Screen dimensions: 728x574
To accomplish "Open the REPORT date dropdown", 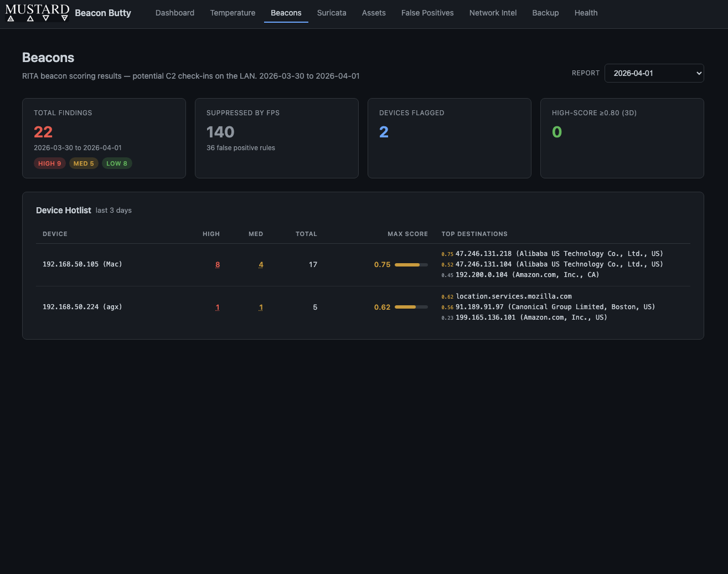I will (x=654, y=73).
